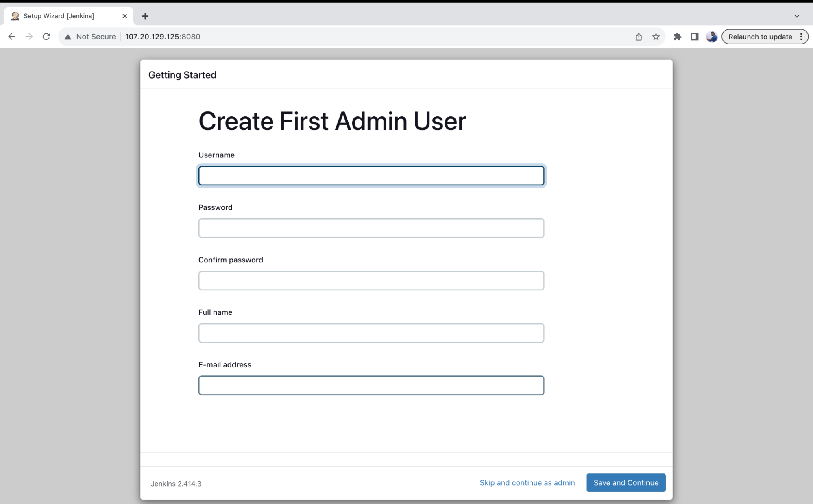Toggle the browser side panel icon
This screenshot has width=813, height=504.
[x=694, y=37]
